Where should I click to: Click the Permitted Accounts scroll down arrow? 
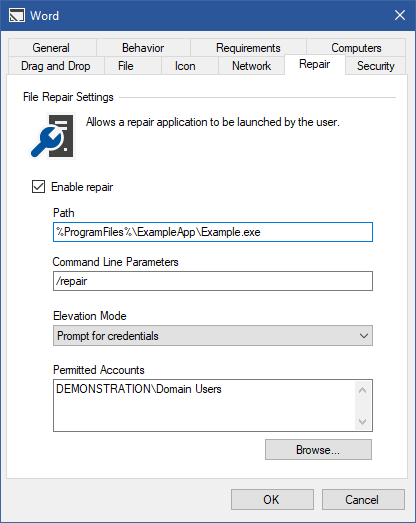click(x=363, y=422)
